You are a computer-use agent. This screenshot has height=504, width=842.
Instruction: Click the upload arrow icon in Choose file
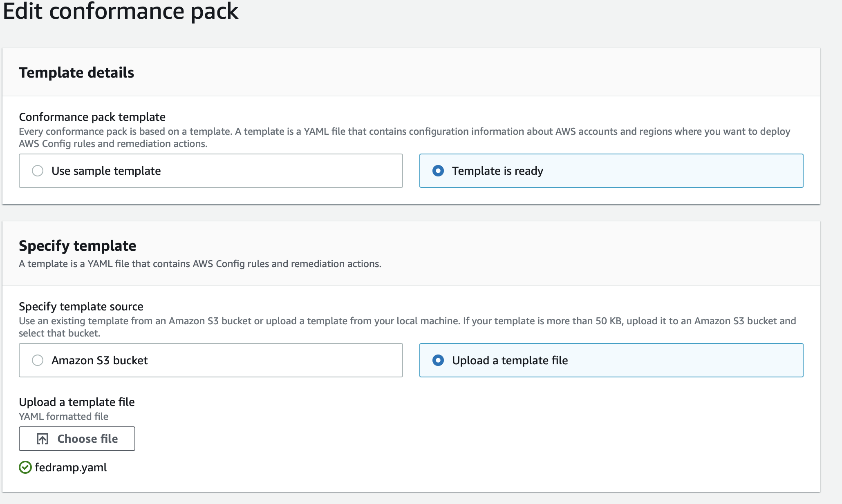[43, 439]
